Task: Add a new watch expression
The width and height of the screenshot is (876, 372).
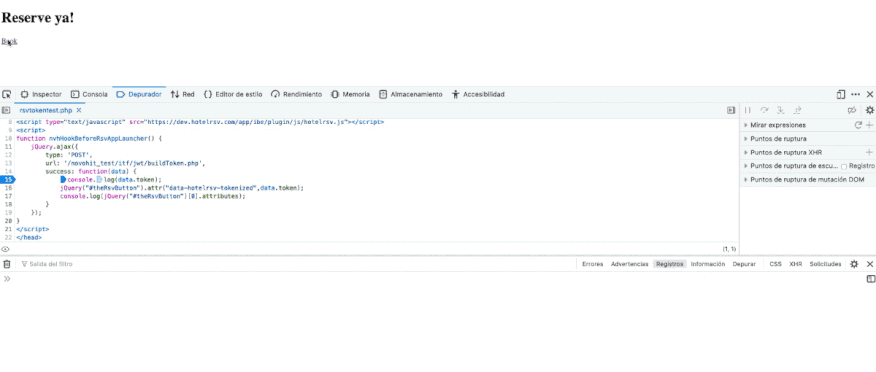Action: coord(869,125)
